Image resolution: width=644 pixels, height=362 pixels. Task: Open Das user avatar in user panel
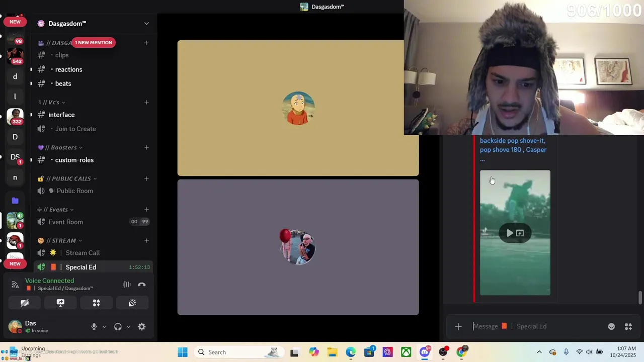15,327
